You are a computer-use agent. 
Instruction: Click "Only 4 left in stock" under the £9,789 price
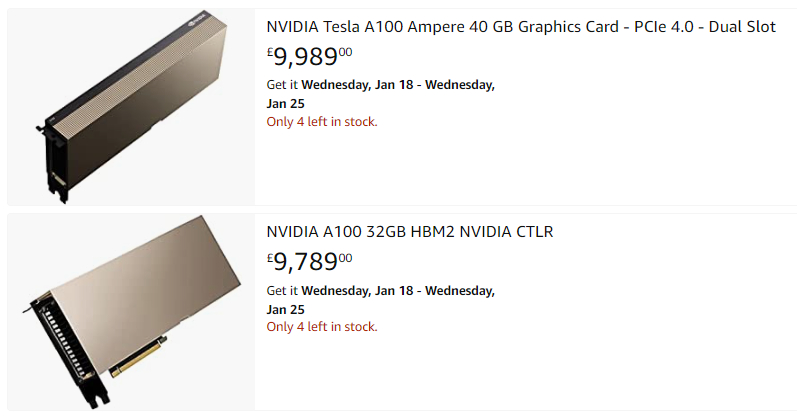[x=322, y=327]
